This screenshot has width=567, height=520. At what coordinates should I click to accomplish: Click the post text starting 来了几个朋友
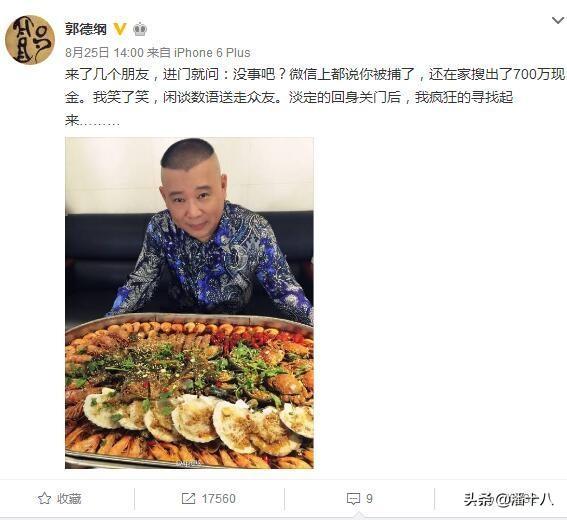pos(315,98)
